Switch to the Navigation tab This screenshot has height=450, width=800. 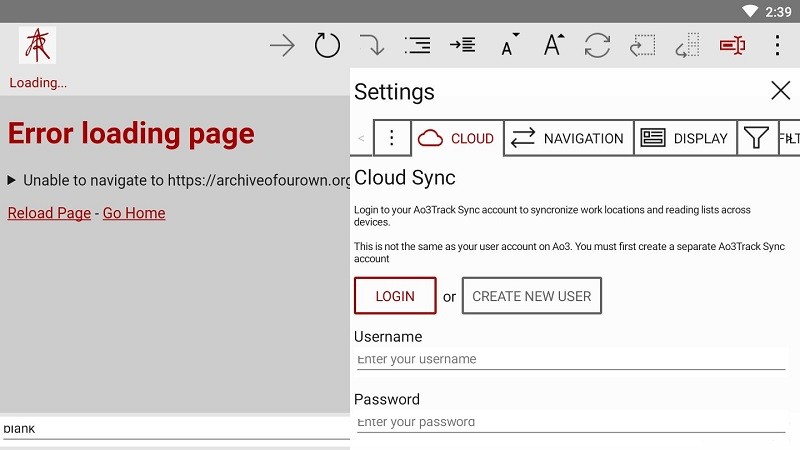[569, 138]
